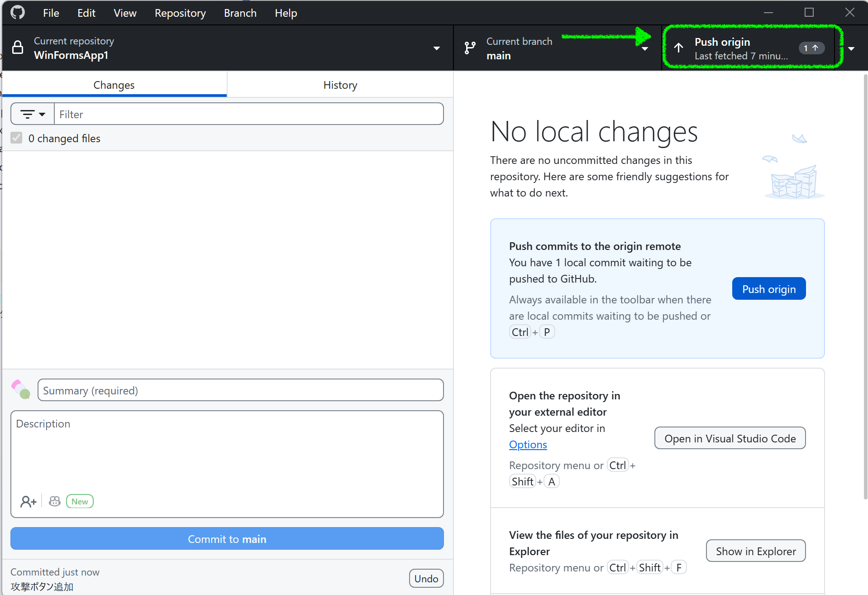Maximize the GitHub Desktop window

pyautogui.click(x=809, y=13)
